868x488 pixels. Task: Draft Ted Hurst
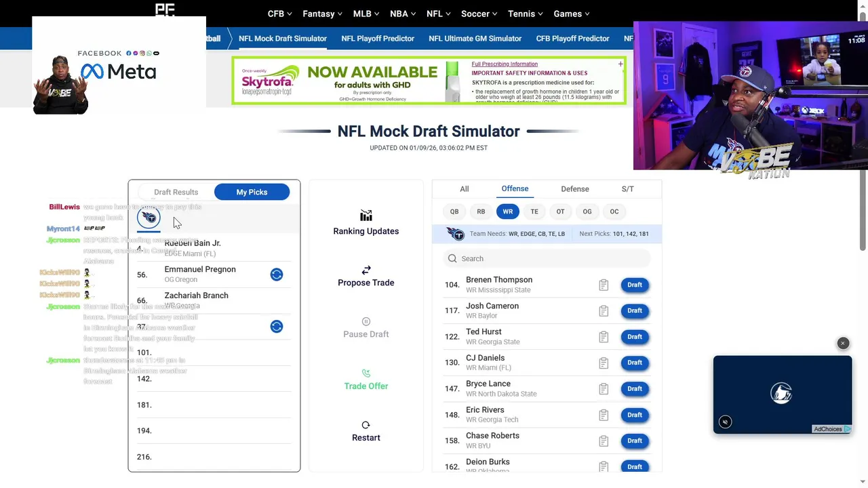point(635,337)
